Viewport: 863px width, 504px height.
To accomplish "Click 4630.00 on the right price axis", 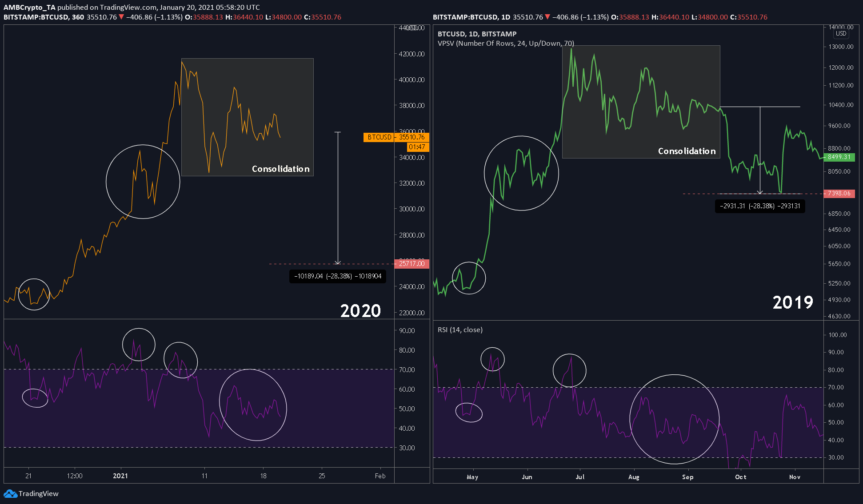I will coord(839,316).
